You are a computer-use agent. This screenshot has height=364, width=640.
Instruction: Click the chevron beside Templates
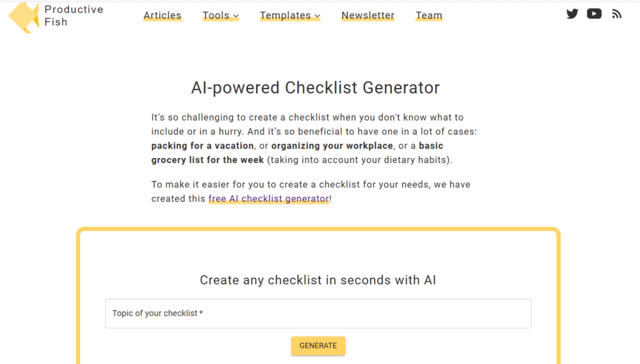coord(317,16)
